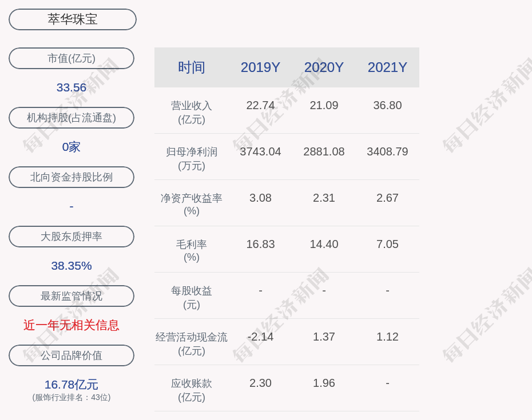Select the 2020Y column header

(324, 67)
